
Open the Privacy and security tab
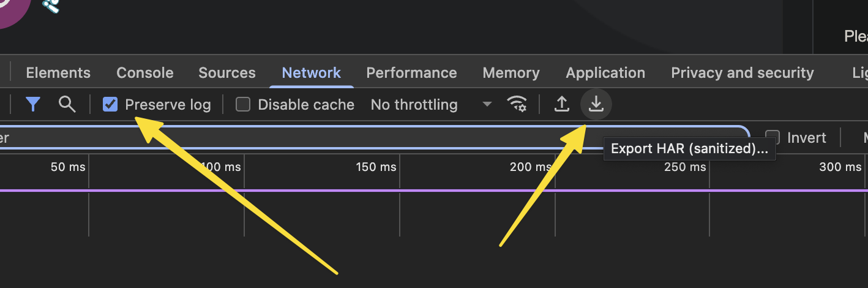pyautogui.click(x=743, y=73)
